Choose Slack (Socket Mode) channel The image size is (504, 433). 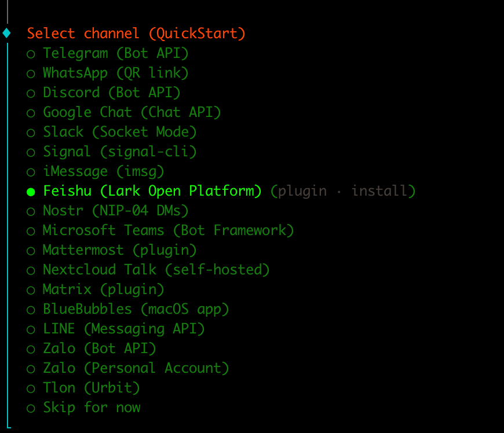119,132
